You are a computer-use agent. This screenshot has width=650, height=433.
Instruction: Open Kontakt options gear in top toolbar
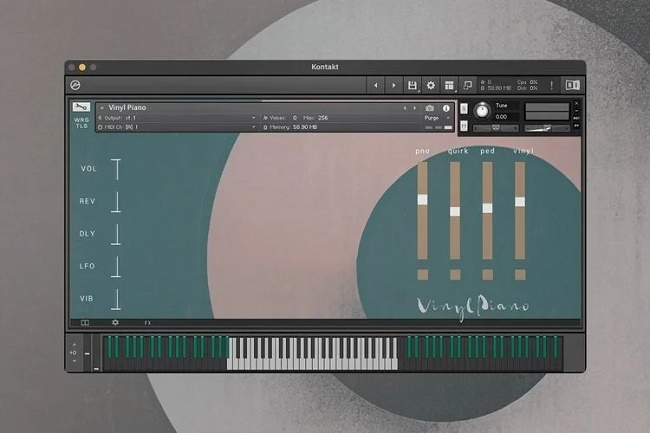pyautogui.click(x=431, y=86)
